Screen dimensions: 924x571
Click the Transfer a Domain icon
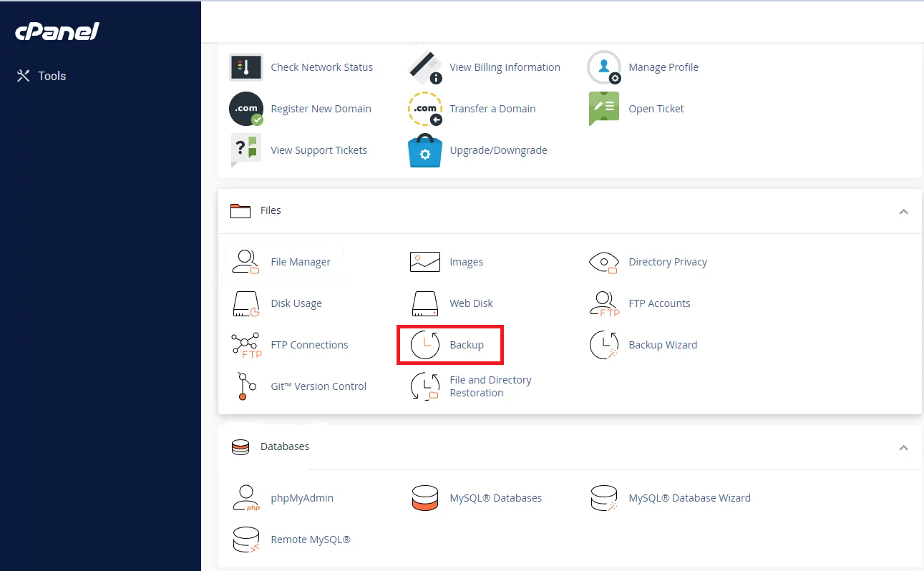[425, 109]
